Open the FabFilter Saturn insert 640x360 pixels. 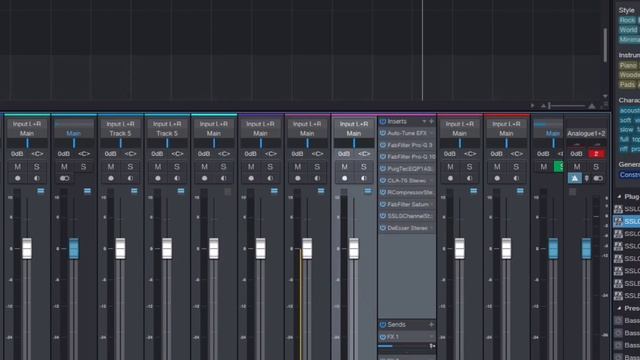[408, 204]
